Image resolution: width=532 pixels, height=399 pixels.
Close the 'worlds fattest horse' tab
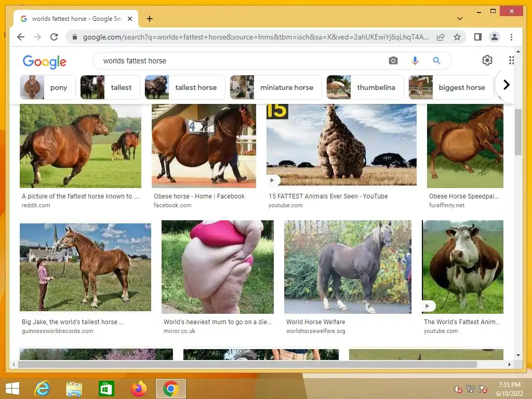[x=129, y=19]
